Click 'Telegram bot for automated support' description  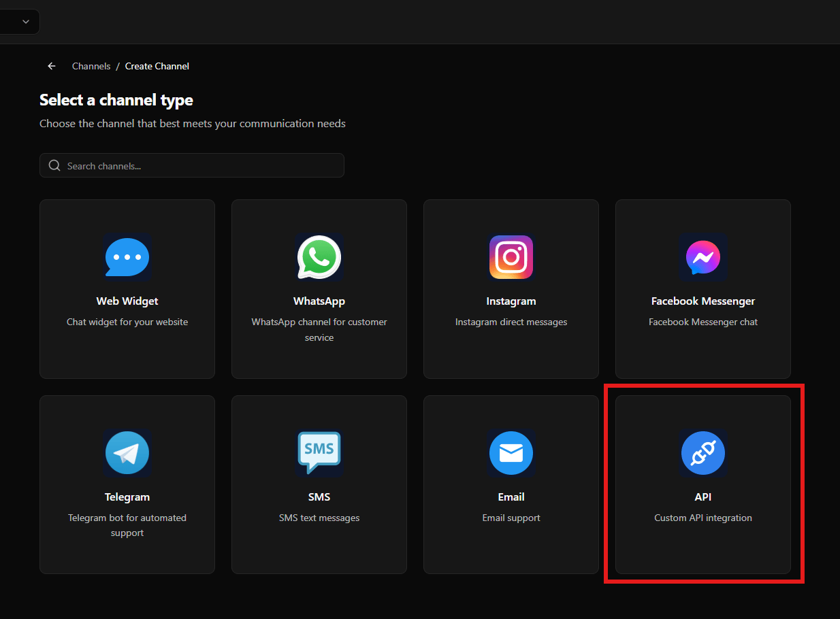coord(127,525)
